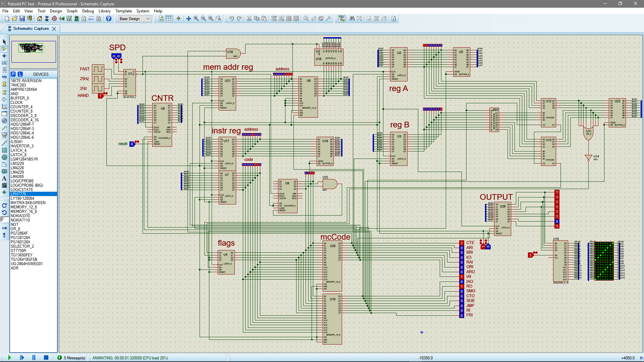Switch to the Schematic Capture tab

(x=31, y=28)
